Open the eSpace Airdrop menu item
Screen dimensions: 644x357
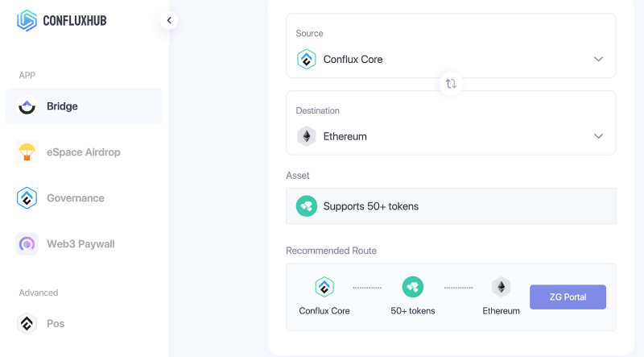(85, 152)
